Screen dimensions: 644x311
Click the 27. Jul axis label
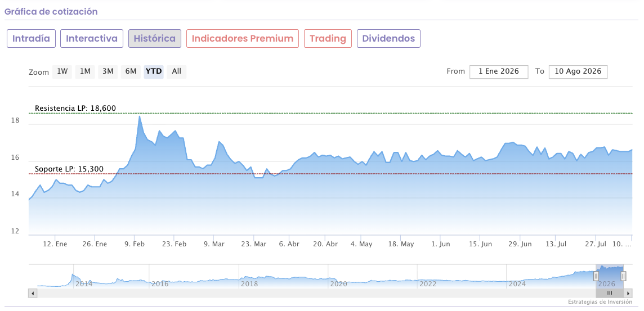(x=596, y=244)
